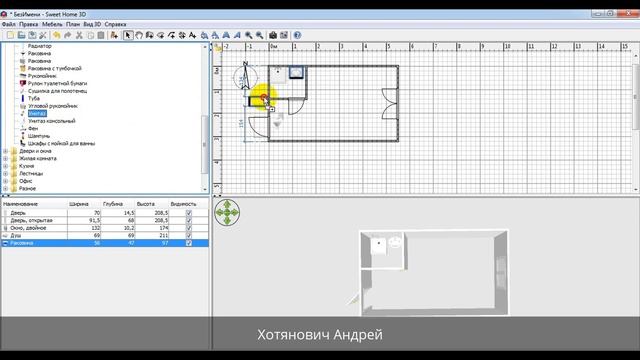The width and height of the screenshot is (640, 360).
Task: Expand the Офис folder
Action: tap(6, 181)
